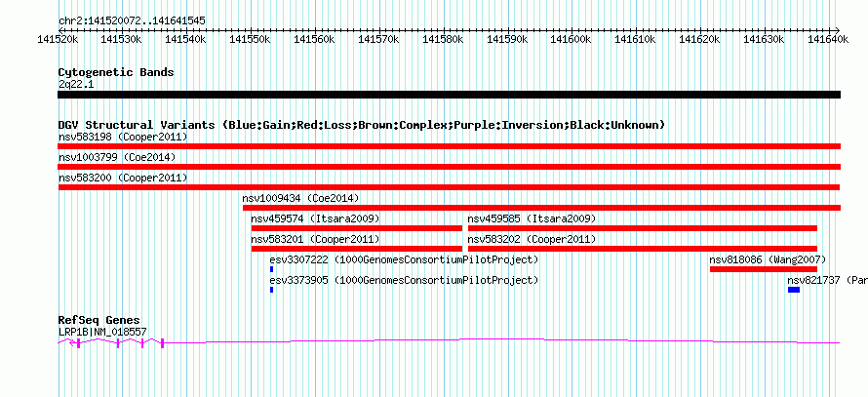Click the nsv583202 (Cooper2011) red bar

(643, 249)
